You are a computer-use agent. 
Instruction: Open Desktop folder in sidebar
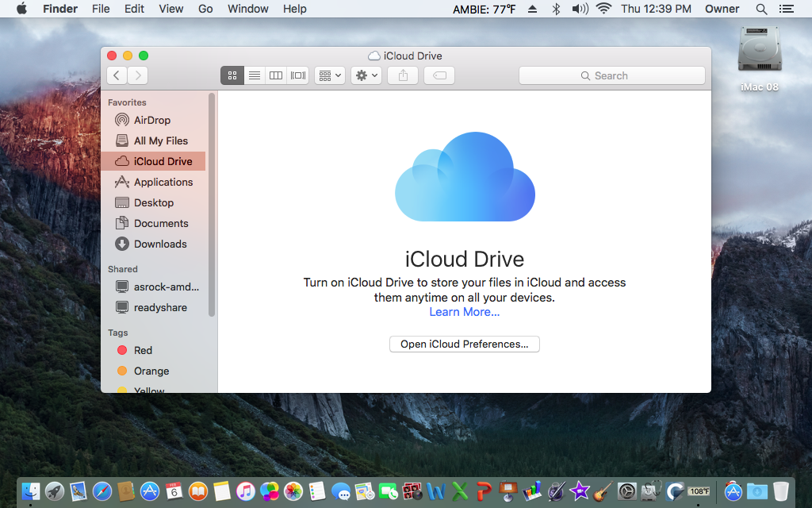153,202
